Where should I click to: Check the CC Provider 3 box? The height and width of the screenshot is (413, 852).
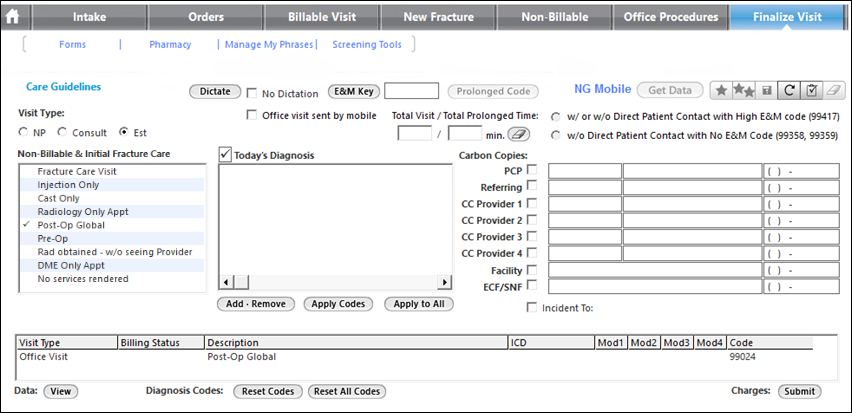click(532, 236)
